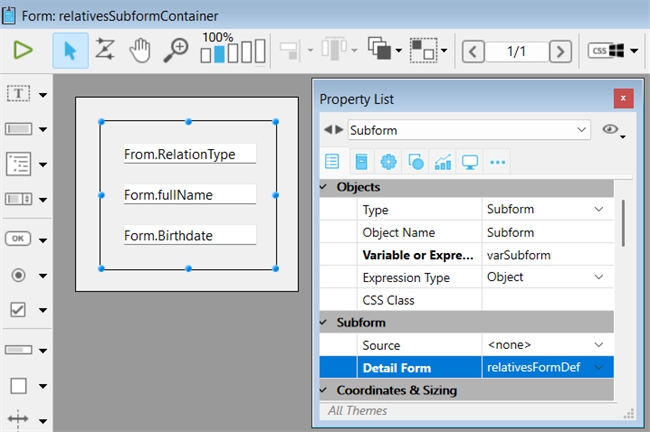Image resolution: width=650 pixels, height=433 pixels.
Task: Click the green Run form button
Action: click(23, 50)
